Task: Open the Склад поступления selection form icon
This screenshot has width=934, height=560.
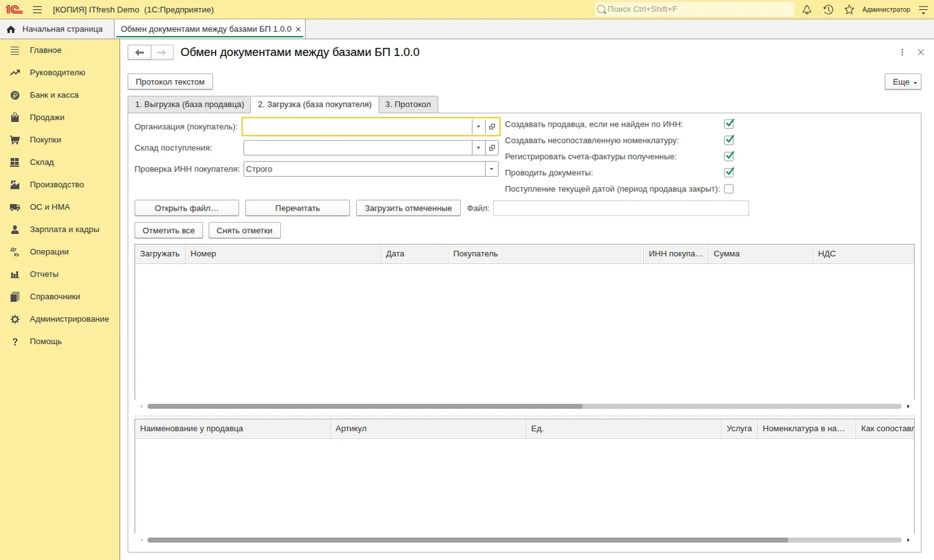Action: pos(492,148)
